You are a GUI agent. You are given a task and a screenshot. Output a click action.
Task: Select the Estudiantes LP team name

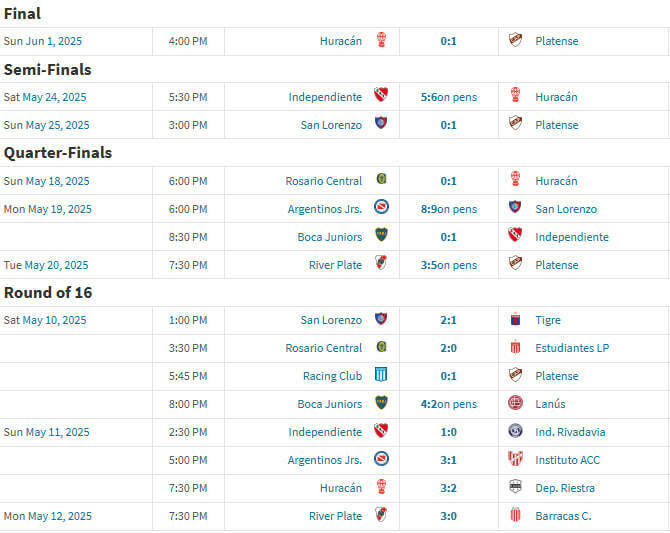click(572, 348)
